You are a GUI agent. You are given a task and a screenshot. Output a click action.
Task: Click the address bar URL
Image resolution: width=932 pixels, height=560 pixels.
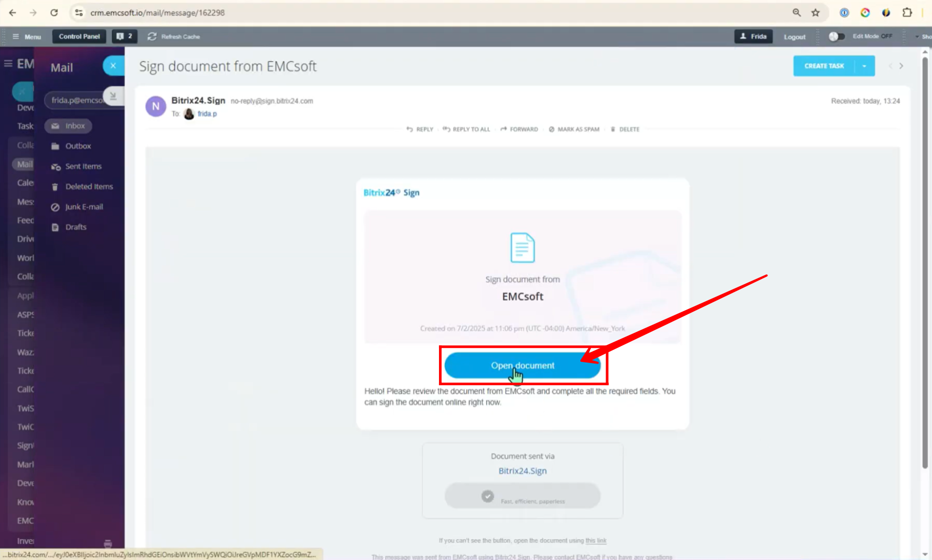[157, 12]
